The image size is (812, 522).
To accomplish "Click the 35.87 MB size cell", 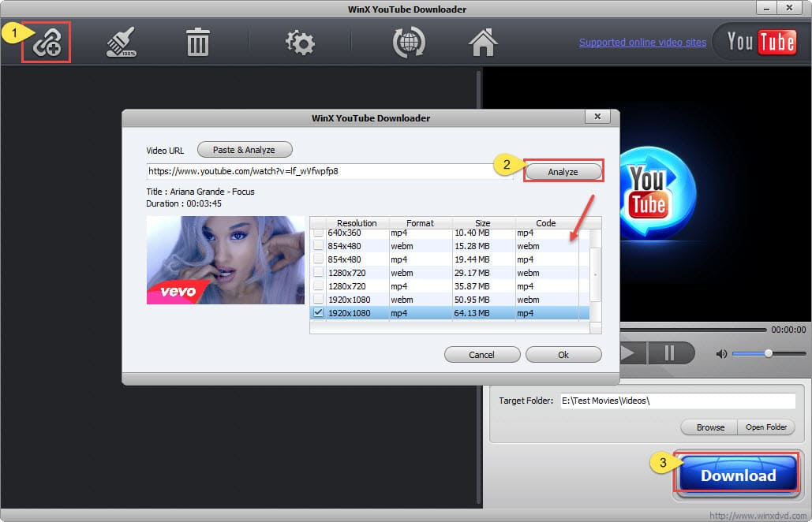I will tap(472, 286).
